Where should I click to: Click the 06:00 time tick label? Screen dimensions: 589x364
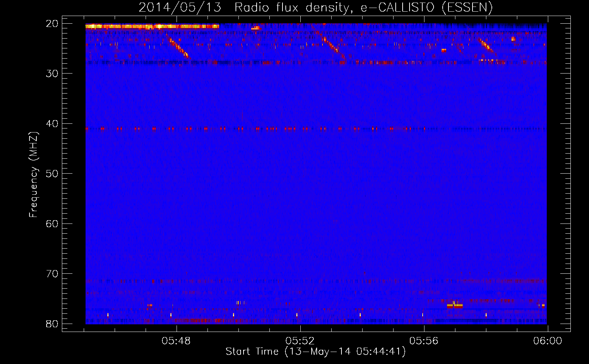click(548, 341)
